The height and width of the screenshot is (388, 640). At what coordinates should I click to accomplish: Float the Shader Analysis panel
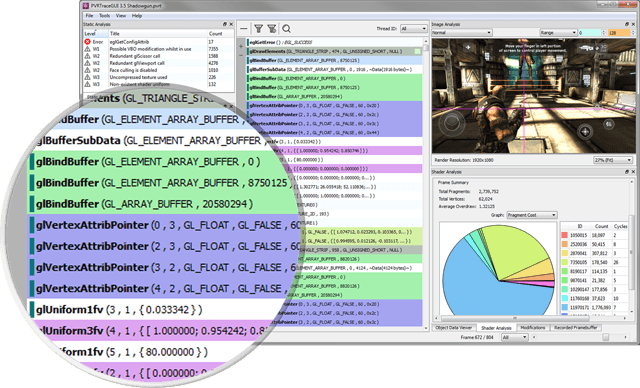[627, 172]
